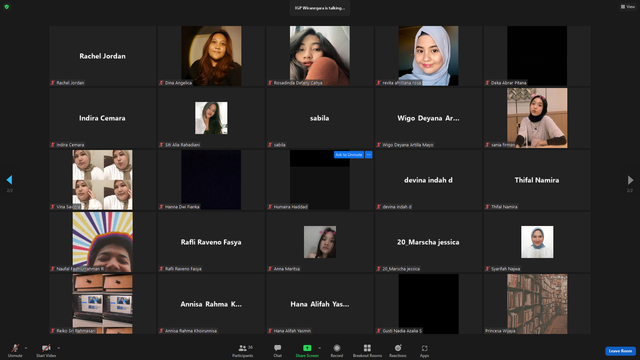Open the Apps panel
The width and height of the screenshot is (640, 360).
click(x=424, y=350)
